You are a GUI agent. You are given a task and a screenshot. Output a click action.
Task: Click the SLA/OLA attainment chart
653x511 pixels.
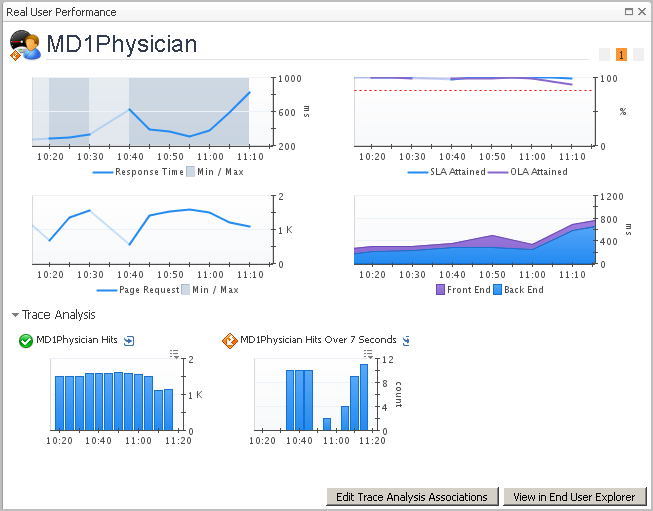[x=474, y=112]
